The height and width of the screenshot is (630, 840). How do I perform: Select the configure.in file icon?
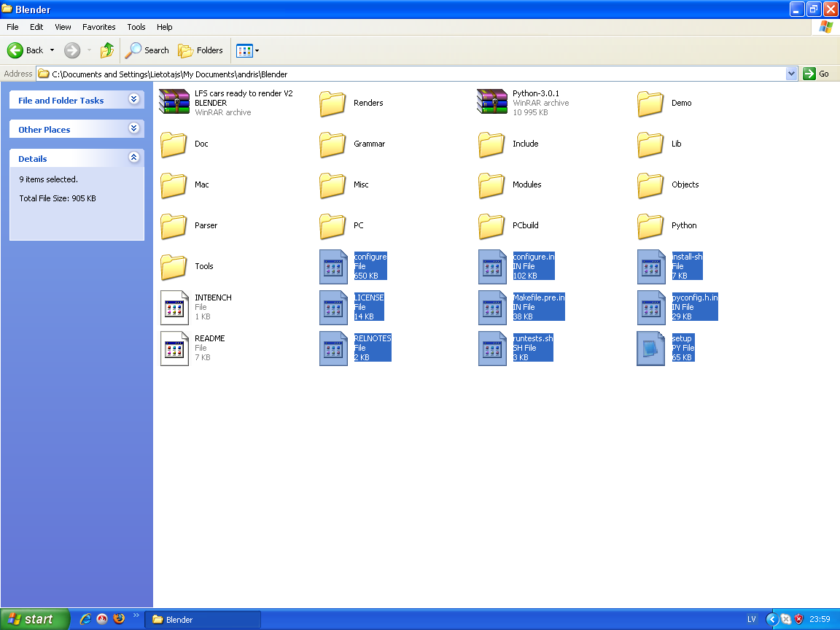coord(492,267)
